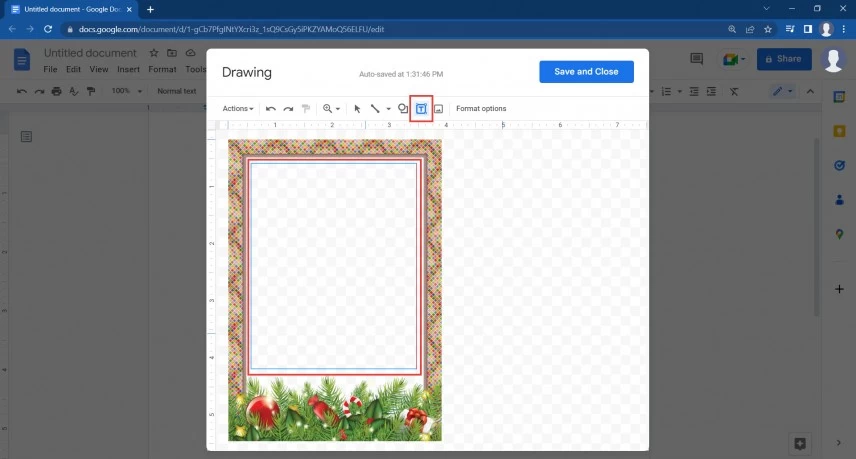Viewport: 856px width, 459px height.
Task: Select the Text box tool
Action: pyautogui.click(x=421, y=108)
